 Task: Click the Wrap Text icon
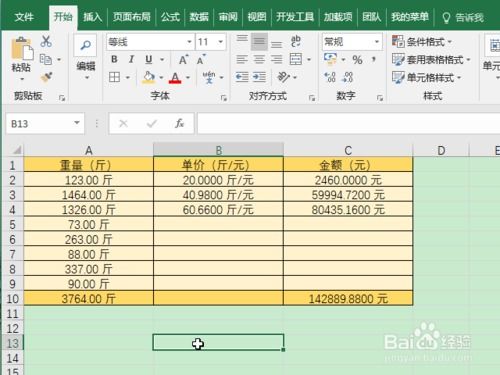point(296,41)
